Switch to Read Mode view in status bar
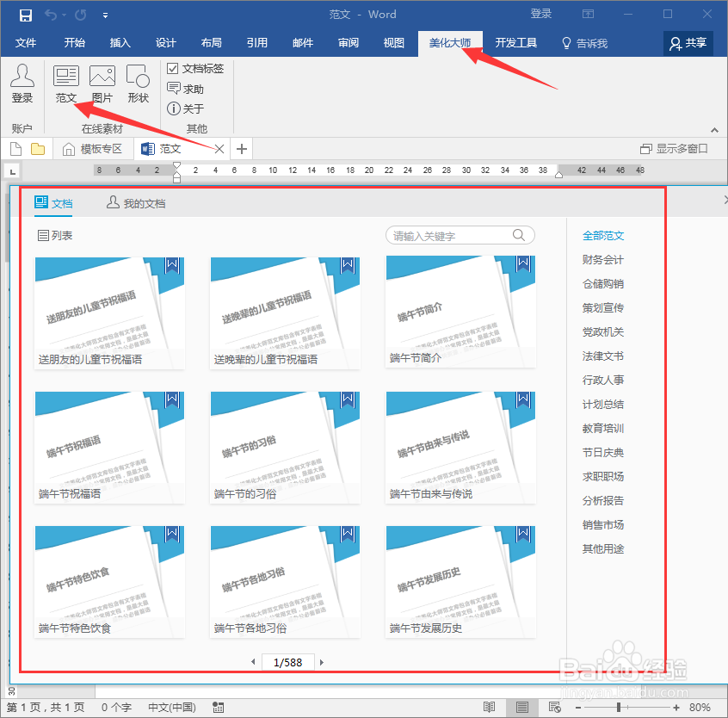This screenshot has width=728, height=718. 489,708
